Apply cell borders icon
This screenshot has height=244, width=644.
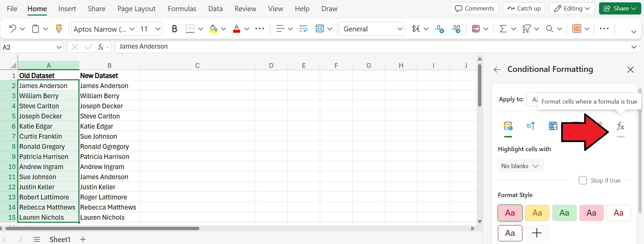coord(190,29)
